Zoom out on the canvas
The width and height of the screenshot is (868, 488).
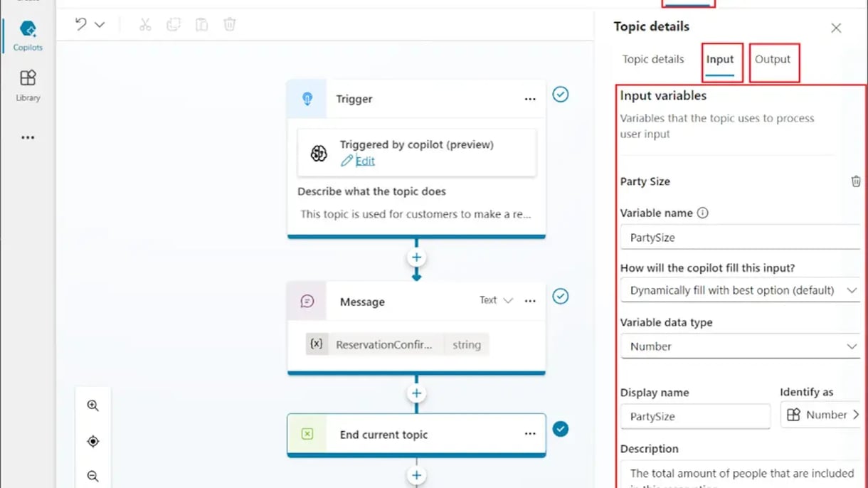coord(92,476)
